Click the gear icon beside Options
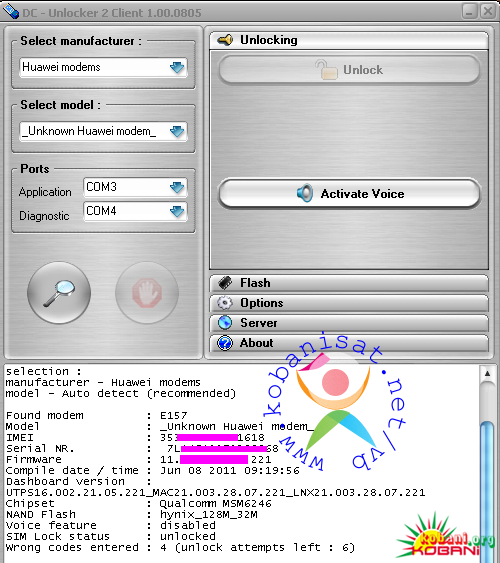This screenshot has height=563, width=500. [225, 303]
